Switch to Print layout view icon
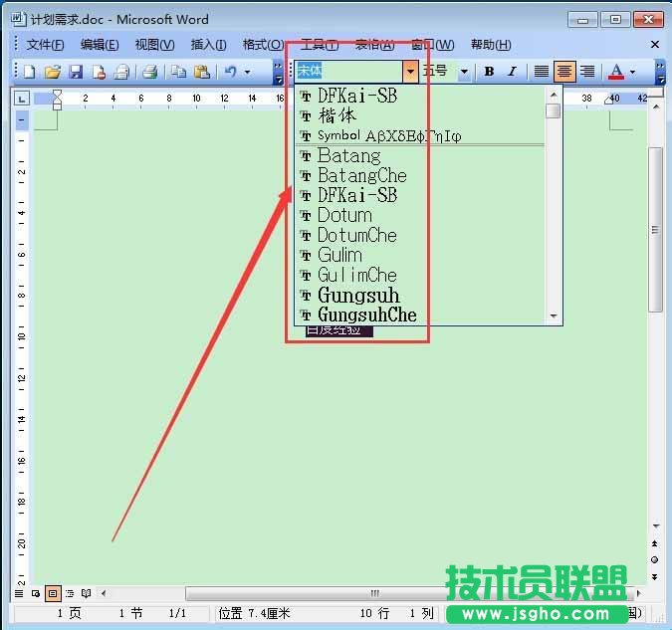This screenshot has width=672, height=630. tap(53, 593)
